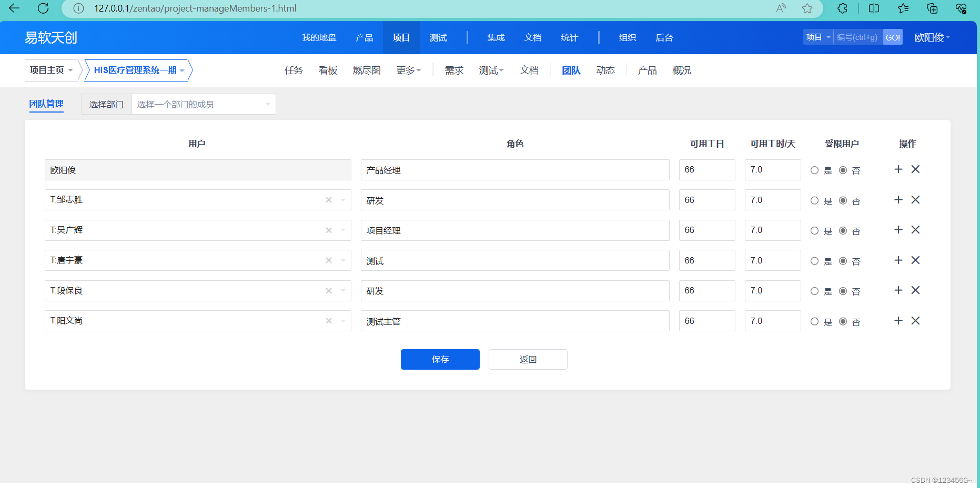
Task: Add a row after T:段保良
Action: coord(898,290)
